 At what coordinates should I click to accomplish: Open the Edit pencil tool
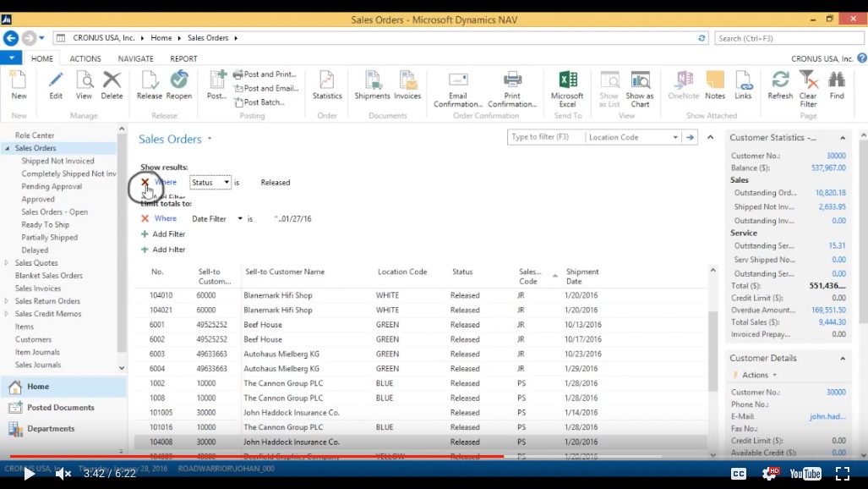pyautogui.click(x=55, y=85)
